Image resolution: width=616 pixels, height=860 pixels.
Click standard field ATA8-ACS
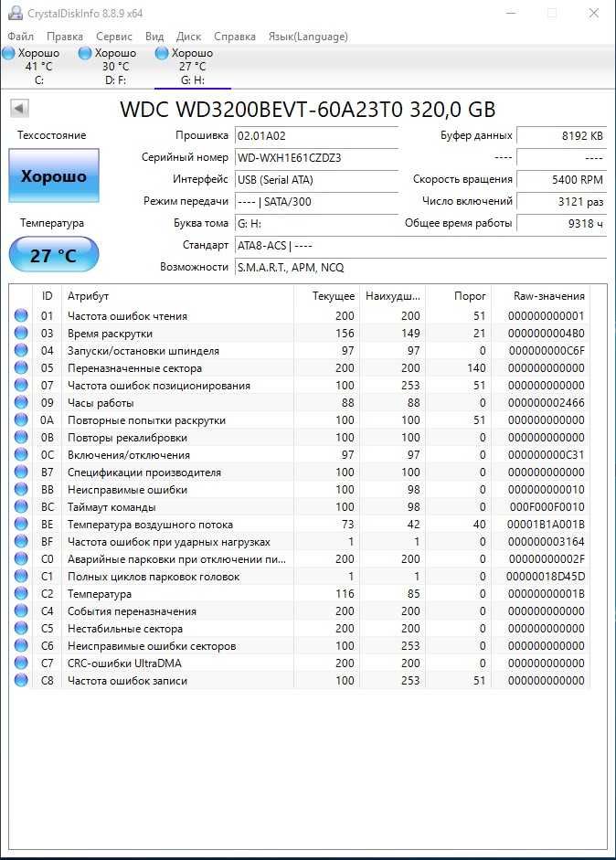pyautogui.click(x=420, y=246)
